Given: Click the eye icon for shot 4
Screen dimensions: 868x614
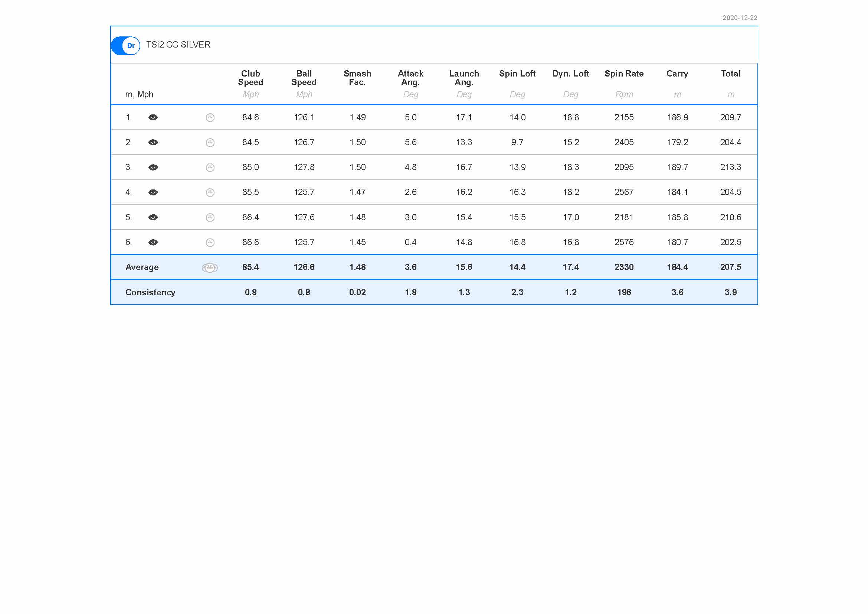Looking at the screenshot, I should pyautogui.click(x=153, y=192).
